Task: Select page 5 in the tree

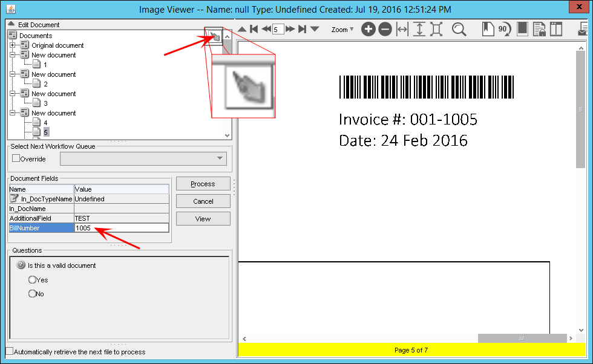Action: pyautogui.click(x=46, y=132)
